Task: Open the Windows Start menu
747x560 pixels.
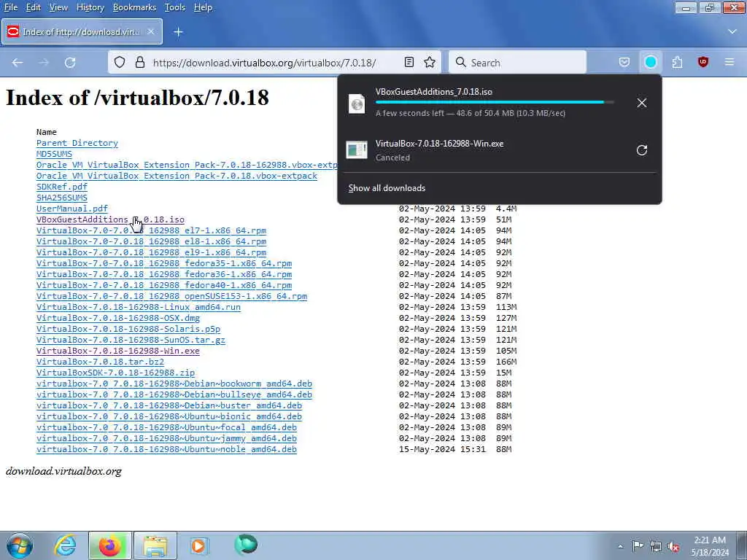Action: (x=20, y=545)
